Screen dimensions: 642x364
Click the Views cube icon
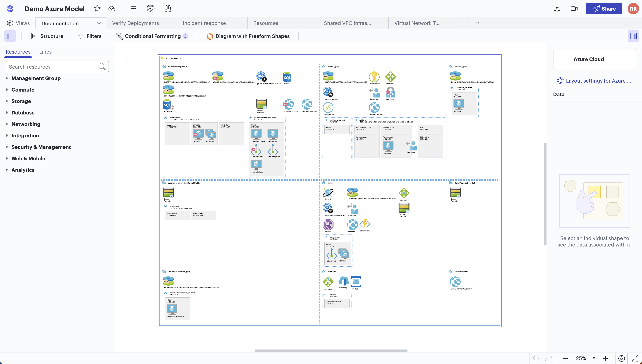[10, 23]
